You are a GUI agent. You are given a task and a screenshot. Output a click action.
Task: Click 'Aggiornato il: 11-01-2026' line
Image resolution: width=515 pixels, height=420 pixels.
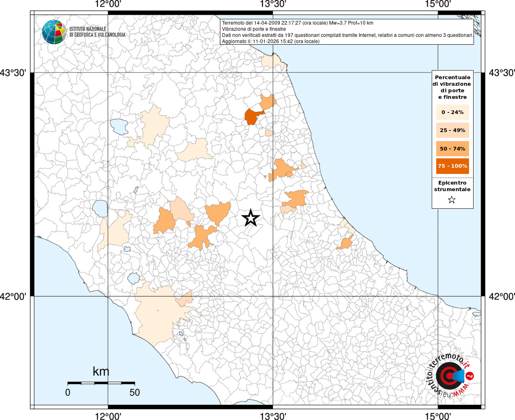(x=270, y=41)
